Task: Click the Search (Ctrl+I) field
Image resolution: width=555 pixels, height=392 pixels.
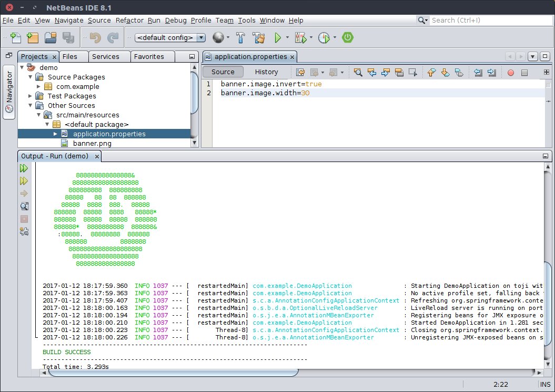Action: tap(491, 20)
